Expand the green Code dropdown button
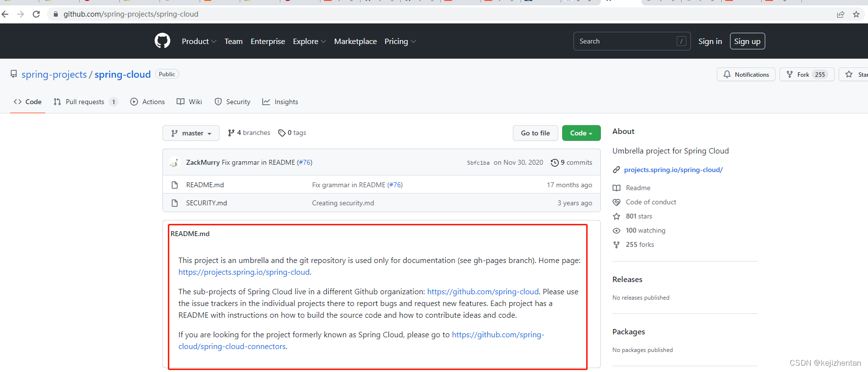Image resolution: width=868 pixels, height=372 pixels. coord(581,133)
